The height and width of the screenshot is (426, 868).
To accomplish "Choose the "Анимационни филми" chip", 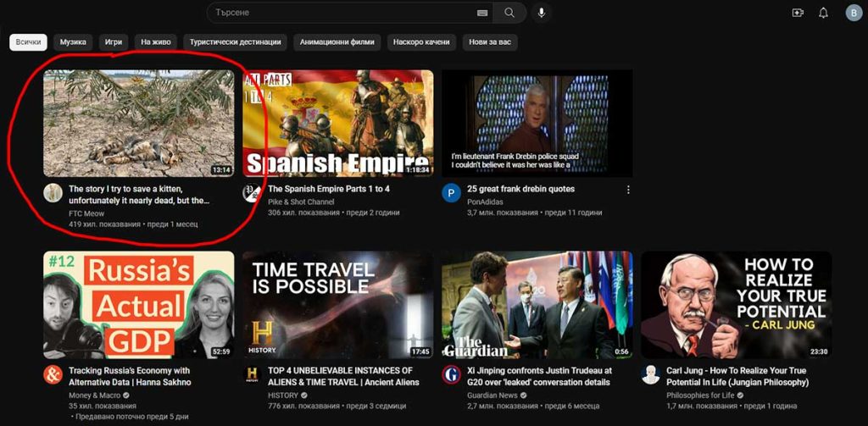I will (337, 42).
